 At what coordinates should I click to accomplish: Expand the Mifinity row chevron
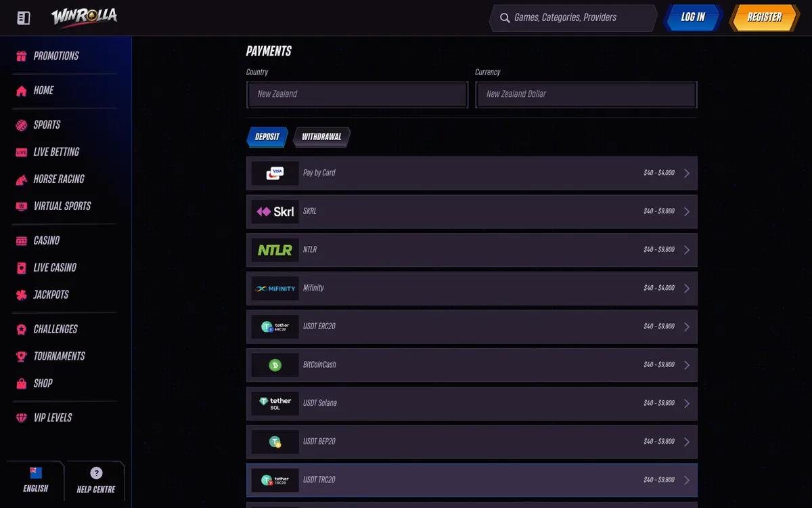(687, 289)
